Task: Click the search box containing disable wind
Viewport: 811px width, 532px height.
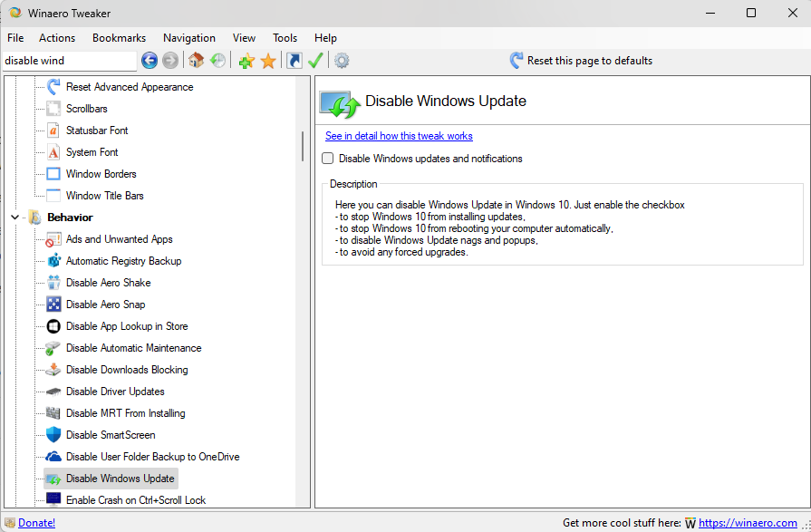Action: tap(70, 61)
